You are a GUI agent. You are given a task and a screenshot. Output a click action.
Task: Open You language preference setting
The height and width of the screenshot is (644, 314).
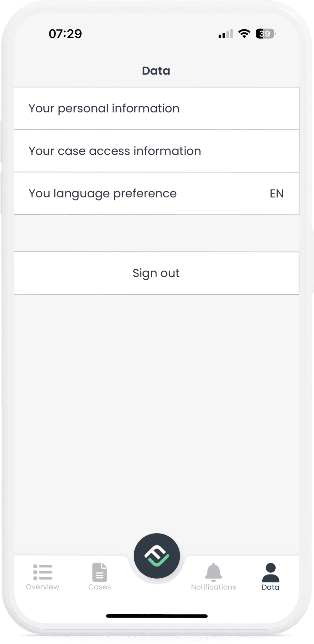pyautogui.click(x=156, y=193)
